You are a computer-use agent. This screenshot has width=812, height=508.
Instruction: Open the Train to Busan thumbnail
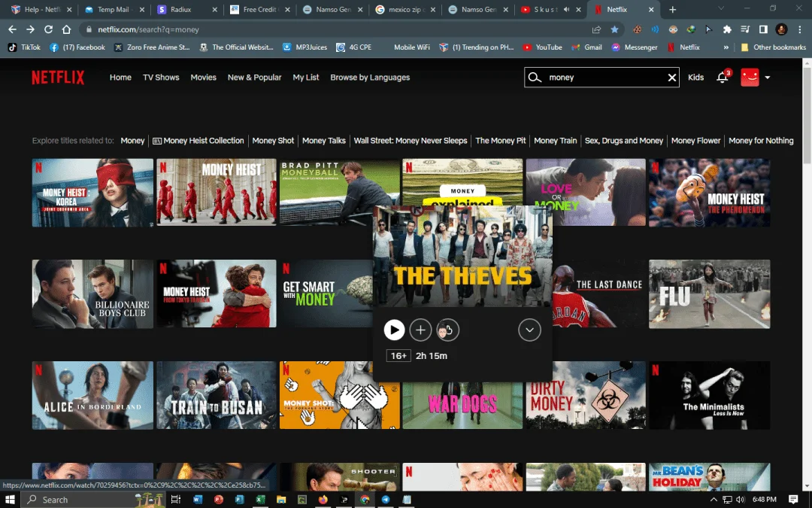tap(217, 395)
